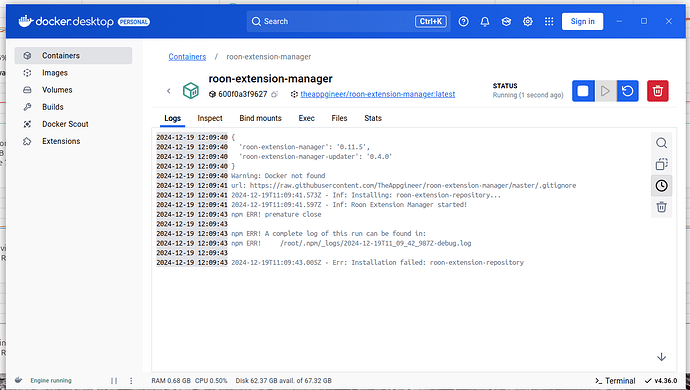This screenshot has width=690, height=390.
Task: Open the Files tab
Action: pyautogui.click(x=339, y=118)
